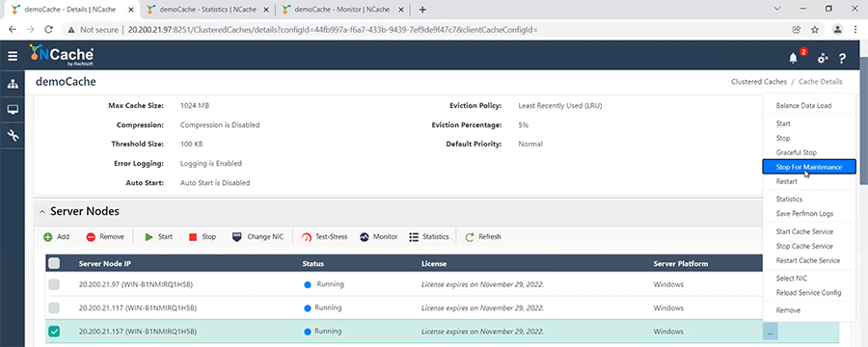Open the hamburger navigation menu

pyautogui.click(x=13, y=56)
